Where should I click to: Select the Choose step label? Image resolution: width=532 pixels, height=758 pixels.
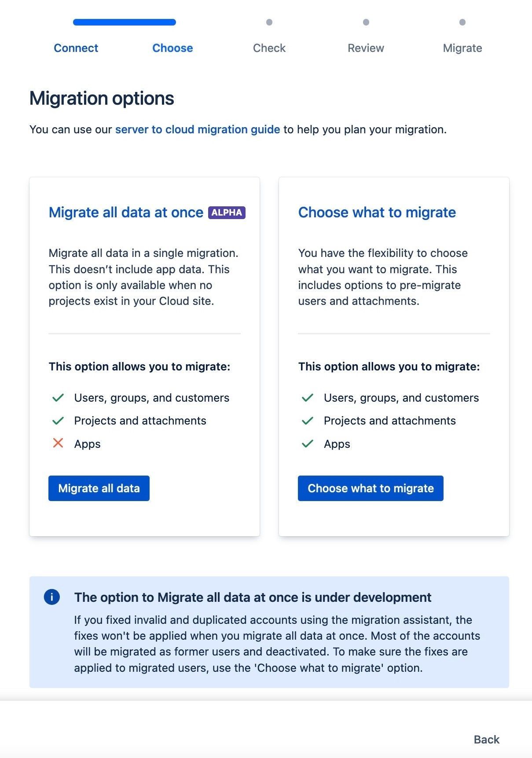[x=172, y=48]
